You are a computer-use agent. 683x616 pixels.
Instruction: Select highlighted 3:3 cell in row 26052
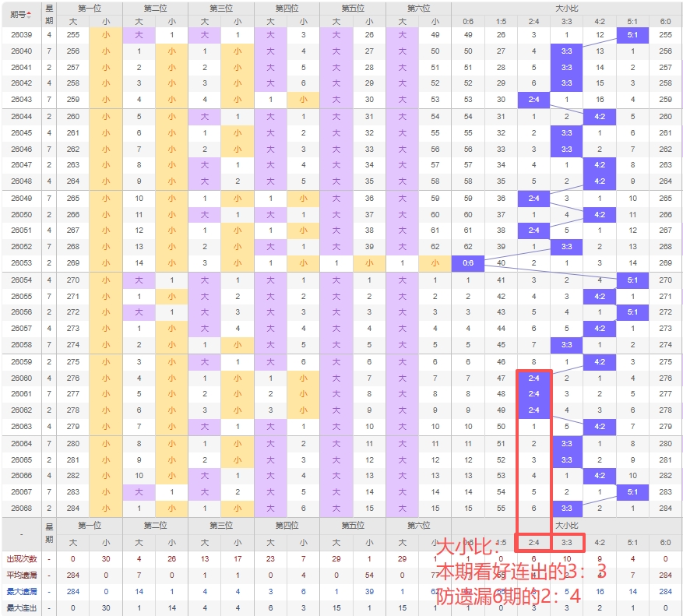tap(567, 247)
